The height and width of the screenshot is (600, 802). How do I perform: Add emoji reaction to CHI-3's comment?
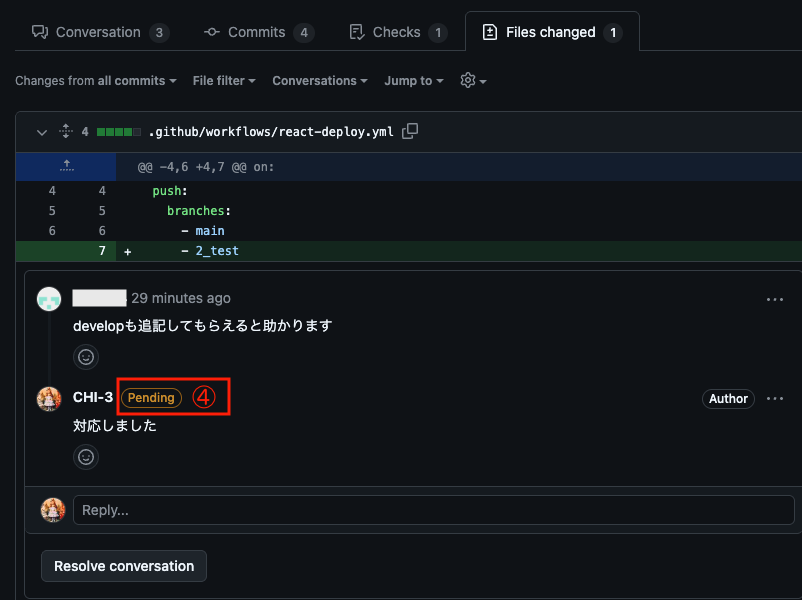(x=86, y=457)
